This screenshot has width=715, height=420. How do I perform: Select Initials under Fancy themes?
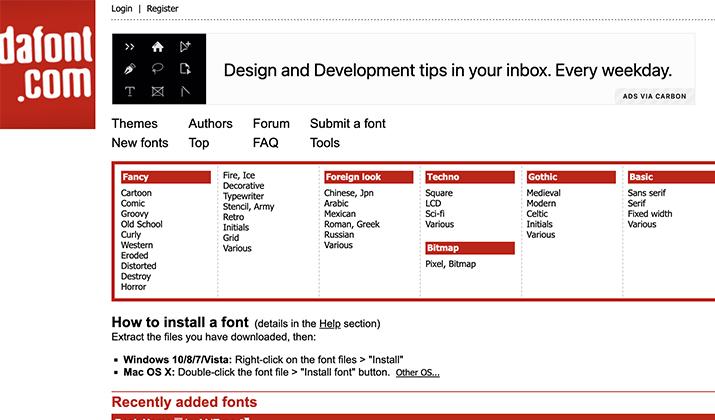[236, 228]
